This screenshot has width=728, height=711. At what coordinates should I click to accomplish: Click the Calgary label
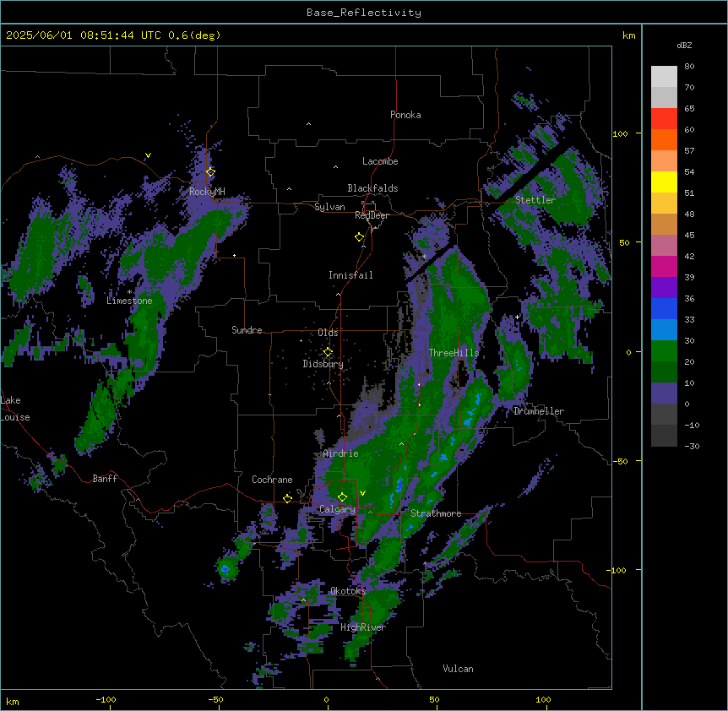[x=338, y=509]
